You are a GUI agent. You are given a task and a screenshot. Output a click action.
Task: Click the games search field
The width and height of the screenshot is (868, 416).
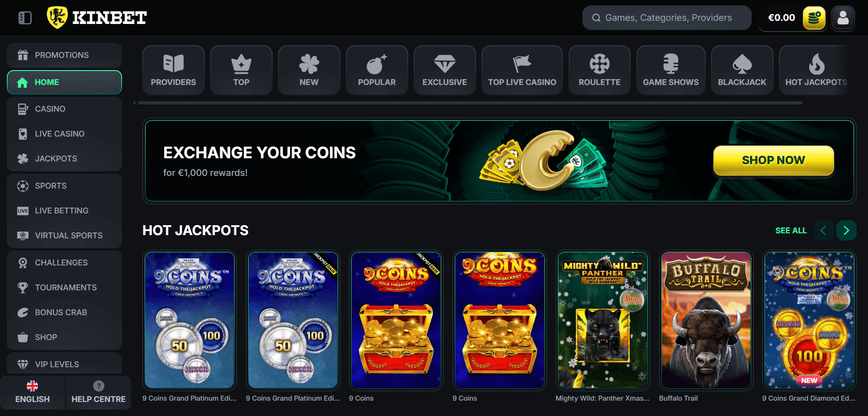tap(667, 18)
